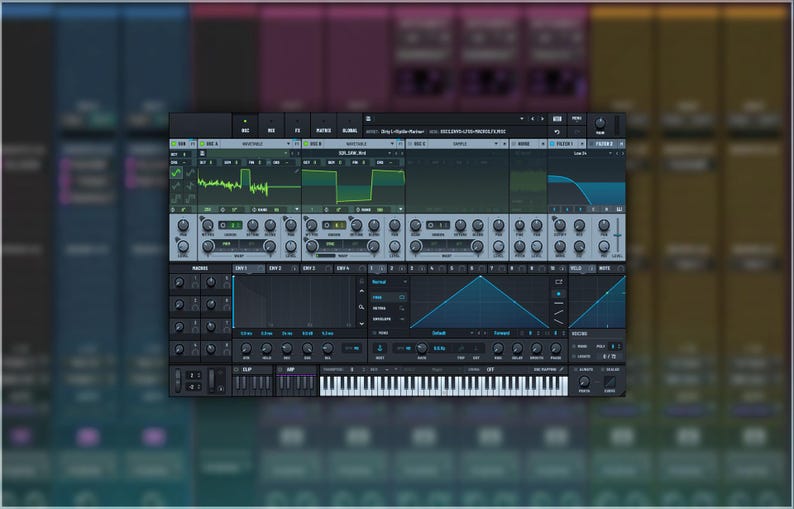The image size is (794, 509).
Task: Click the portamento CURVE display
Action: [610, 382]
